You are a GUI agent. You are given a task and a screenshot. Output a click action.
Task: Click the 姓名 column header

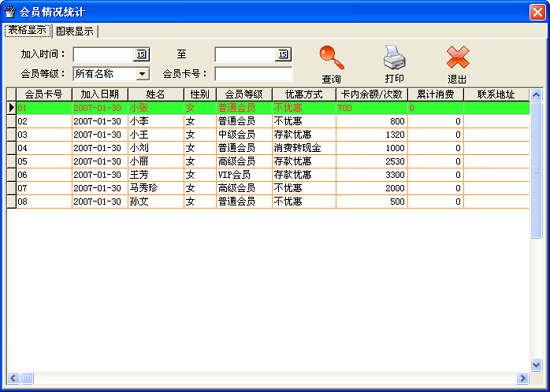click(x=156, y=94)
